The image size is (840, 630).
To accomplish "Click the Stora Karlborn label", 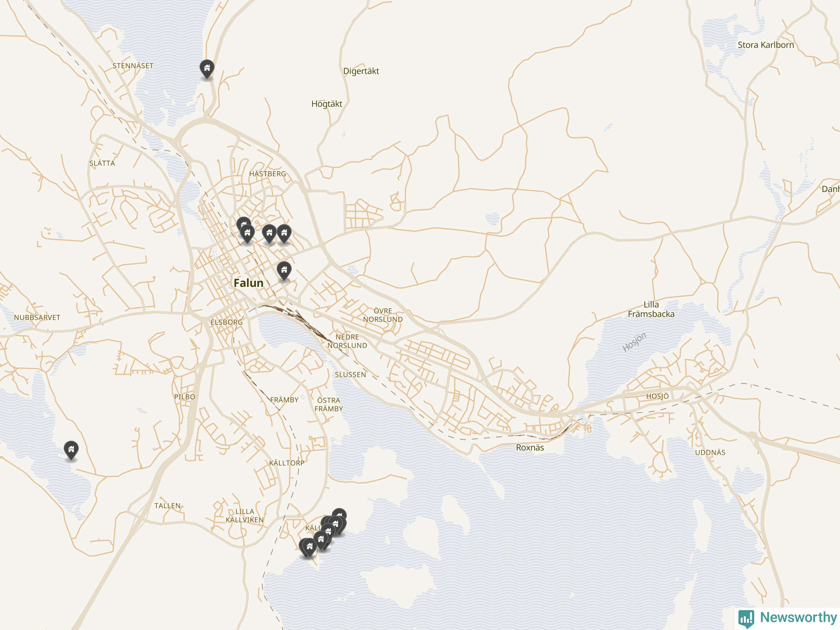I will coord(766,45).
